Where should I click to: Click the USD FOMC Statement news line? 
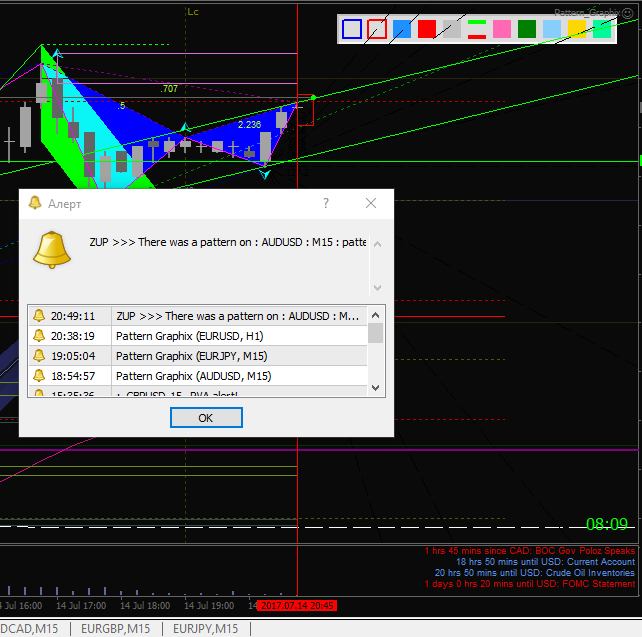coord(529,584)
